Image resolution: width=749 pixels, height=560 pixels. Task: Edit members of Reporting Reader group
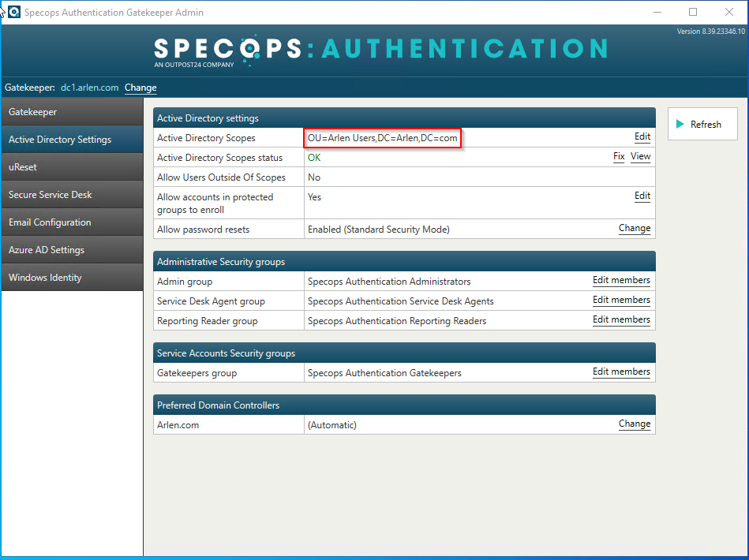click(x=621, y=319)
